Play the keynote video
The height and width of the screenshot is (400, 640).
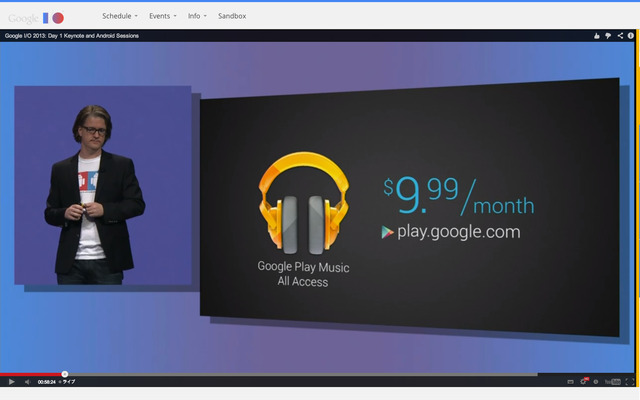coord(11,382)
